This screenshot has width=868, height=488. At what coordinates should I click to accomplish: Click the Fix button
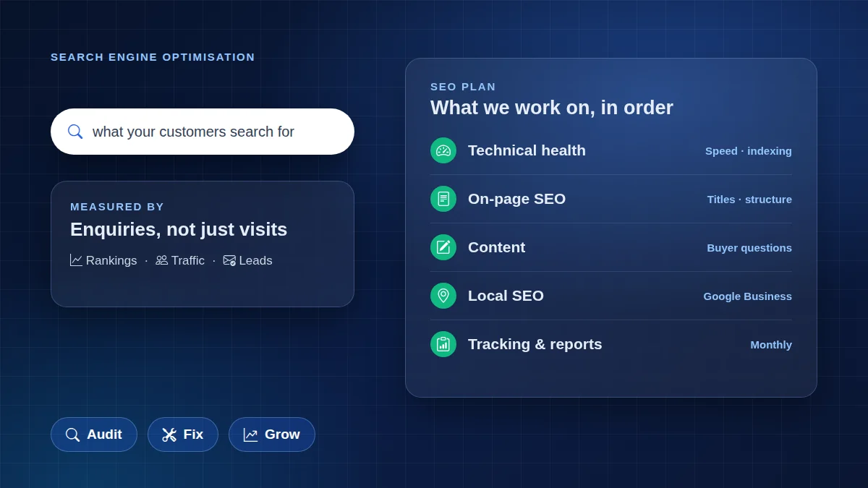pyautogui.click(x=183, y=435)
